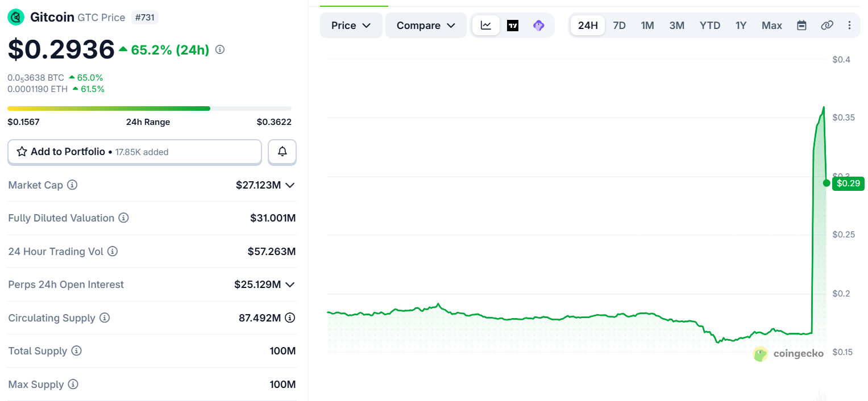This screenshot has height=401, width=868.
Task: Click the $0.2936 price text
Action: coord(61,49)
